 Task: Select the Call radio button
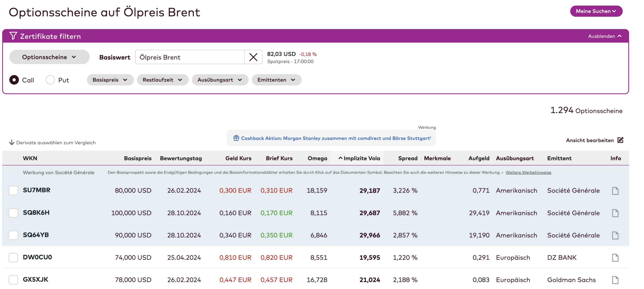point(14,80)
